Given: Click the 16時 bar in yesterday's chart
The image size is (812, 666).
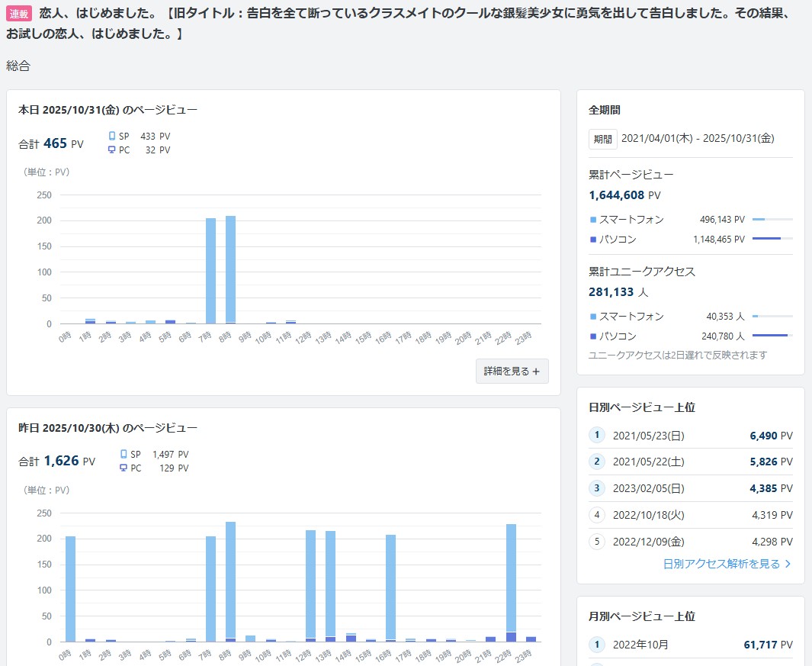Looking at the screenshot, I should (391, 588).
